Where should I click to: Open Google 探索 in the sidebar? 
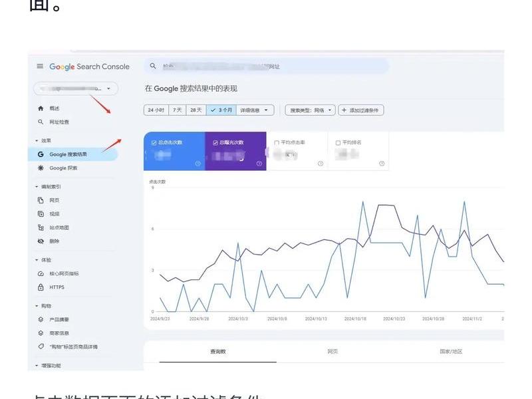pyautogui.click(x=73, y=168)
